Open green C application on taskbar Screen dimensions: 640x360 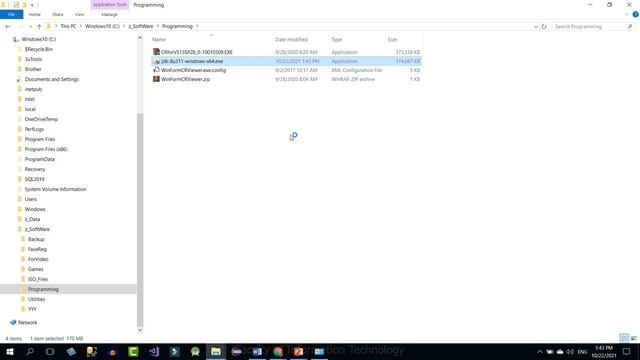click(x=133, y=351)
